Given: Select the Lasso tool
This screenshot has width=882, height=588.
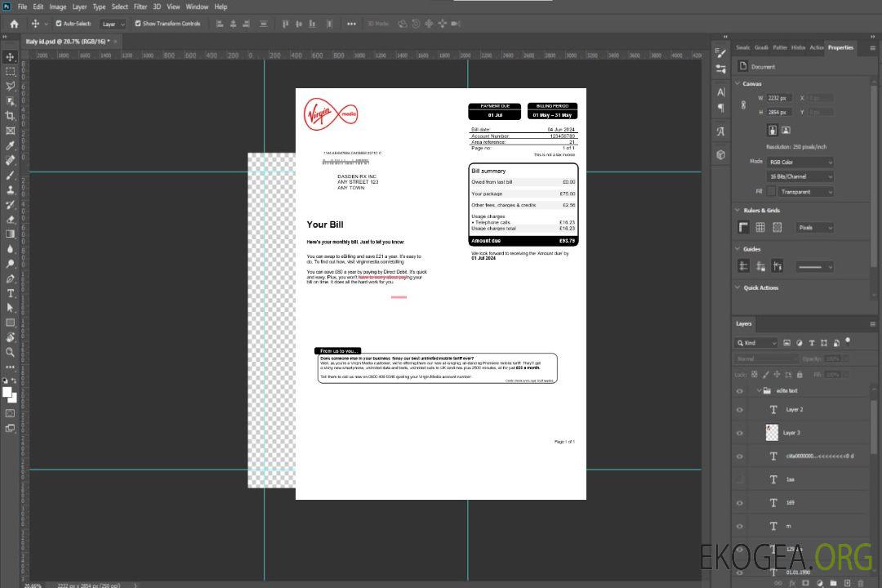Looking at the screenshot, I should pos(10,86).
